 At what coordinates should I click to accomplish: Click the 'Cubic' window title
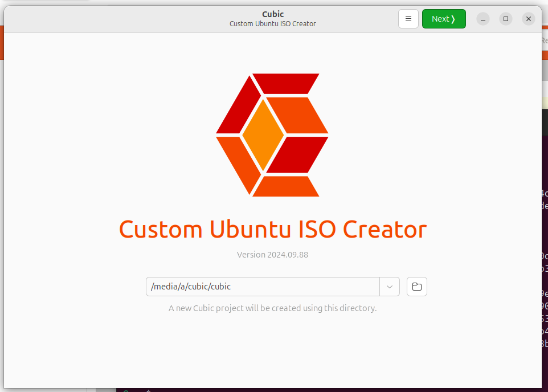pyautogui.click(x=273, y=14)
